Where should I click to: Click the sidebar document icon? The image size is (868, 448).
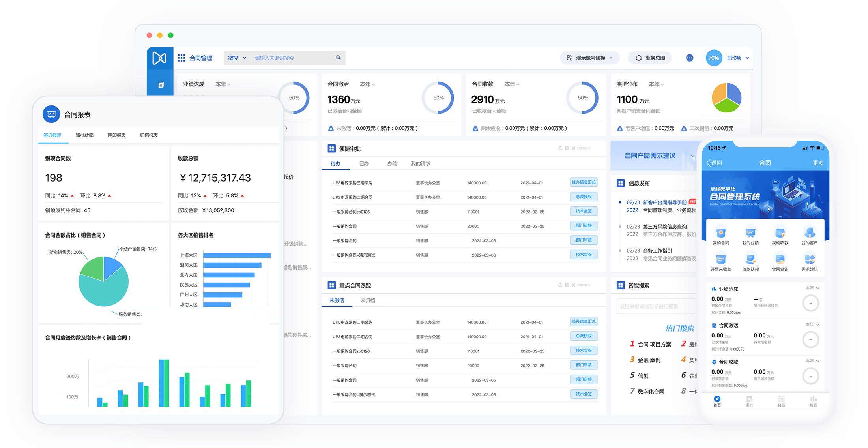pos(161,85)
